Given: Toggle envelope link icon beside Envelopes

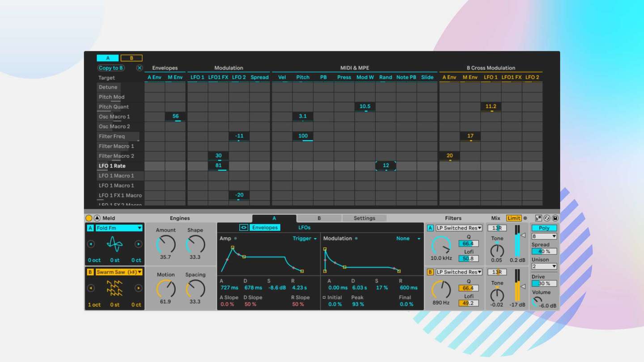Looking at the screenshot, I should coord(243,227).
